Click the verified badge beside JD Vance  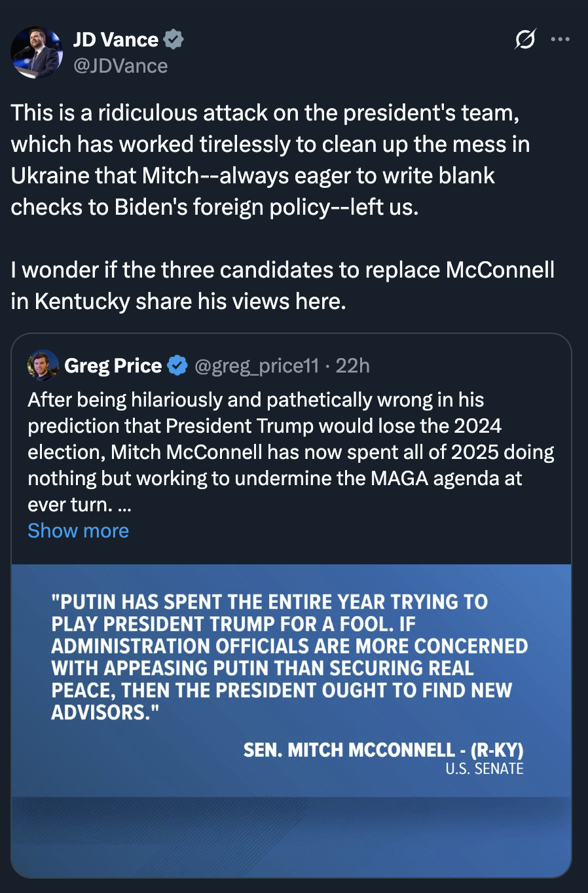coord(174,39)
